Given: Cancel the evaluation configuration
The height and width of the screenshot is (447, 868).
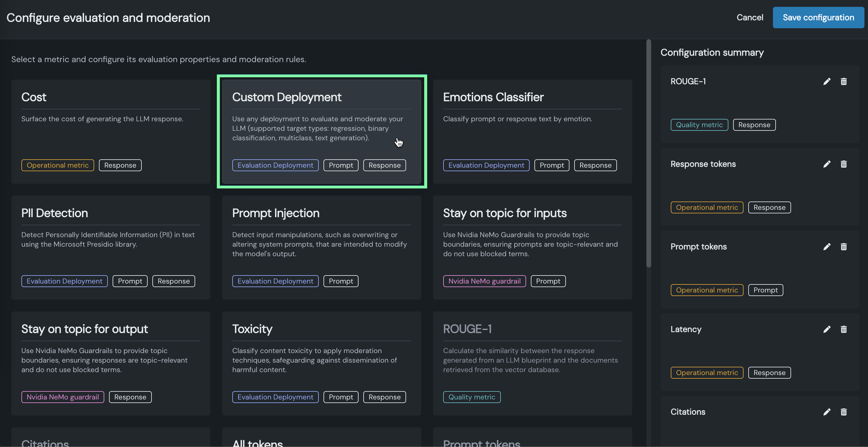Looking at the screenshot, I should (749, 18).
